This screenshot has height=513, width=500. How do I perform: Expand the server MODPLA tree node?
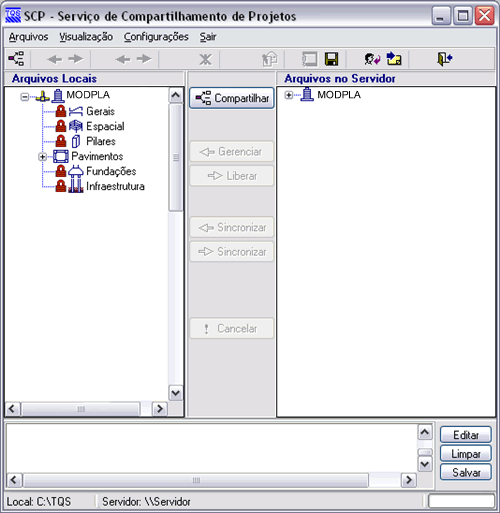click(289, 95)
